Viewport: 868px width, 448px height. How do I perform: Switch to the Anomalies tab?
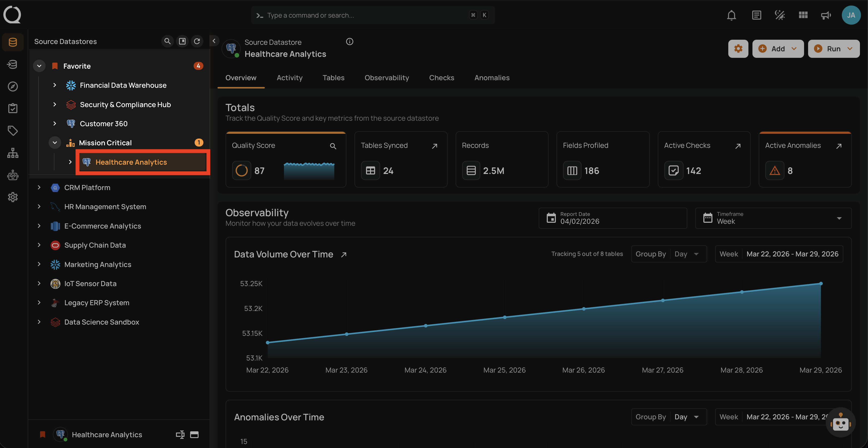pos(492,77)
